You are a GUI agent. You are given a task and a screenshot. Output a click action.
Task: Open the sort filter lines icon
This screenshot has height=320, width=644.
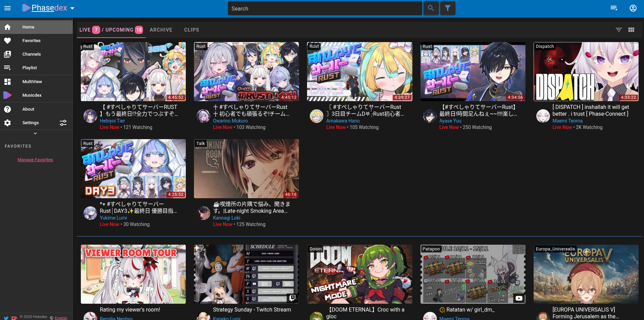tap(619, 30)
